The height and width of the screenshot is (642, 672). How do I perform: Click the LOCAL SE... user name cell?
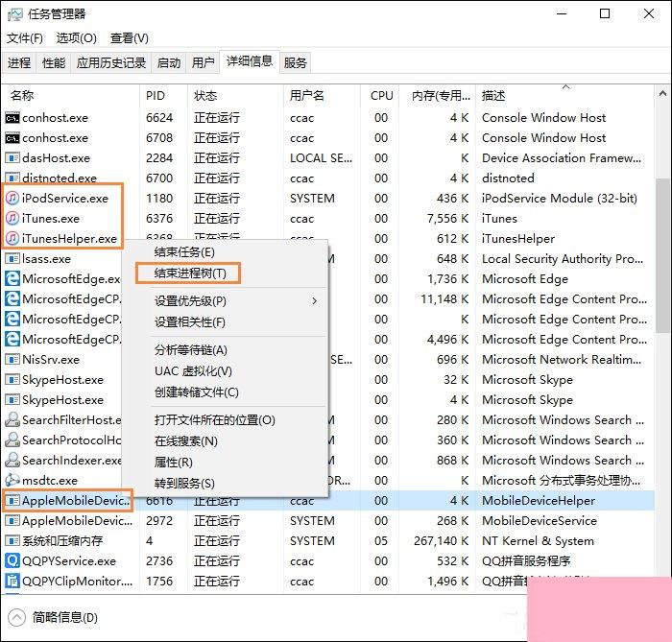click(x=321, y=158)
